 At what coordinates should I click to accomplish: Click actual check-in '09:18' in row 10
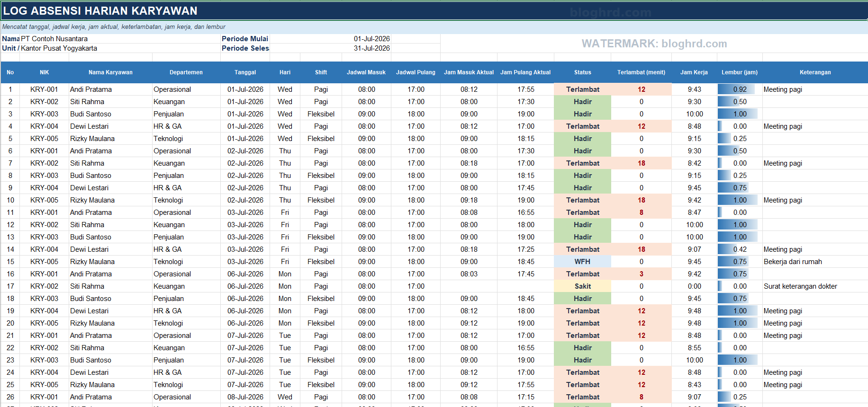(469, 200)
